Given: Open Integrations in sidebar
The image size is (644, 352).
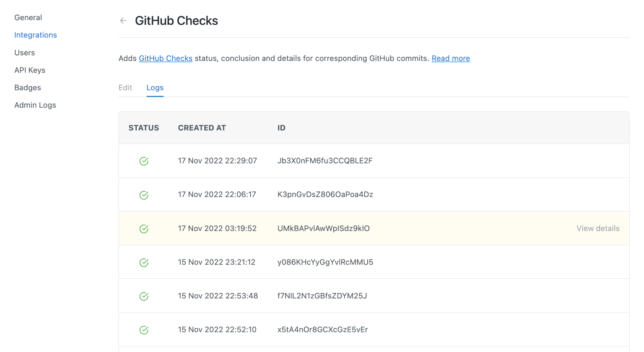Looking at the screenshot, I should point(36,35).
